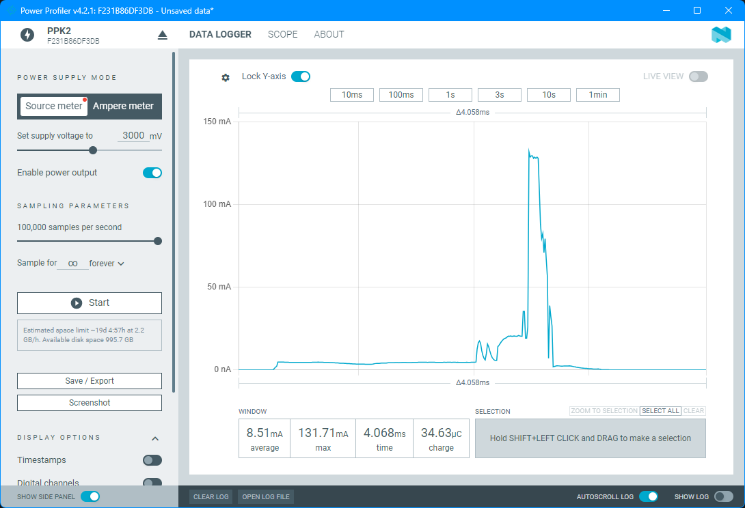Toggle AUTOSCROLL LOG switch

click(649, 497)
